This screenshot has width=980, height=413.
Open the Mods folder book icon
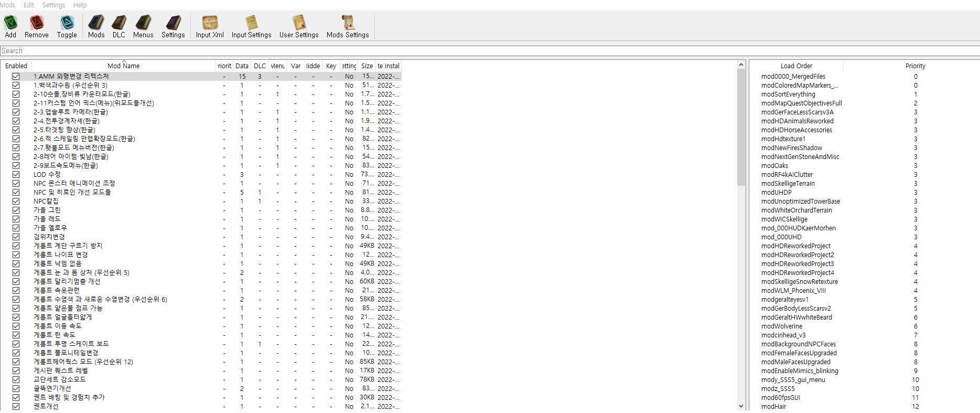pyautogui.click(x=96, y=23)
